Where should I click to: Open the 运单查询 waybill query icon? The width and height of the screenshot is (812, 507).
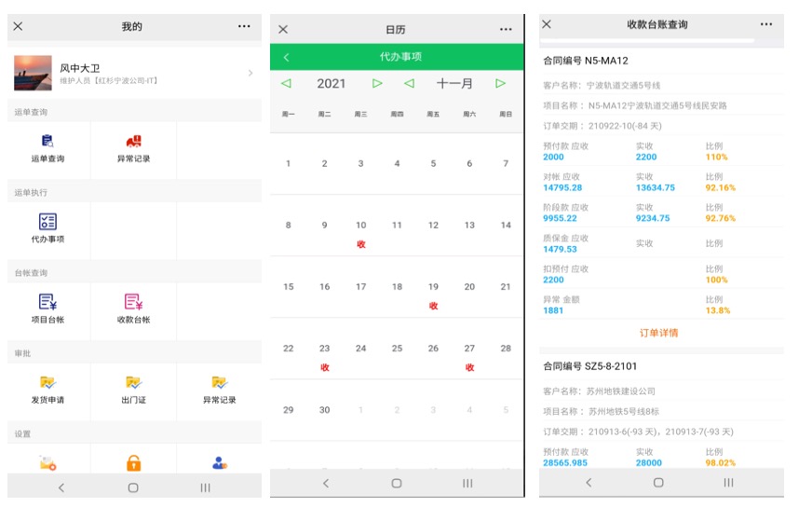(x=47, y=142)
